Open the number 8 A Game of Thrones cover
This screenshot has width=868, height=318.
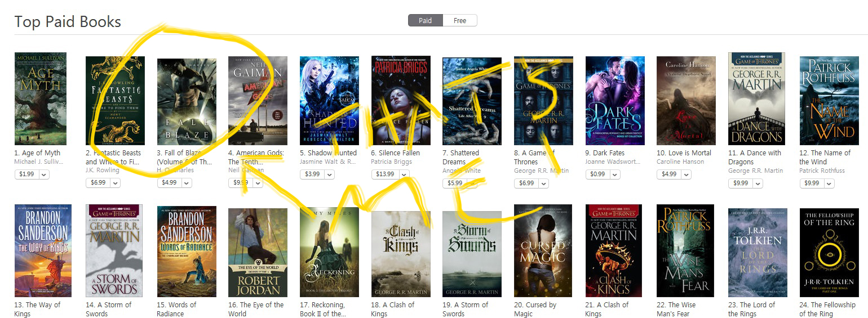pyautogui.click(x=543, y=101)
